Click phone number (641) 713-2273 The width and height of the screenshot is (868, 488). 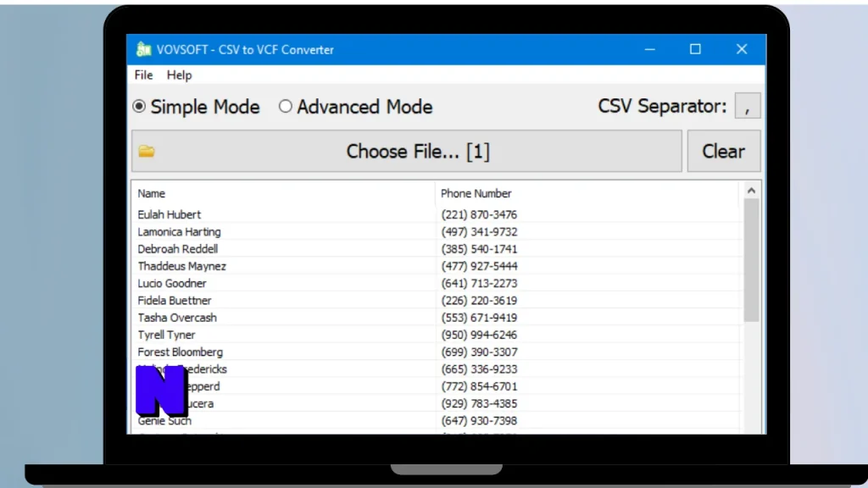(x=479, y=283)
